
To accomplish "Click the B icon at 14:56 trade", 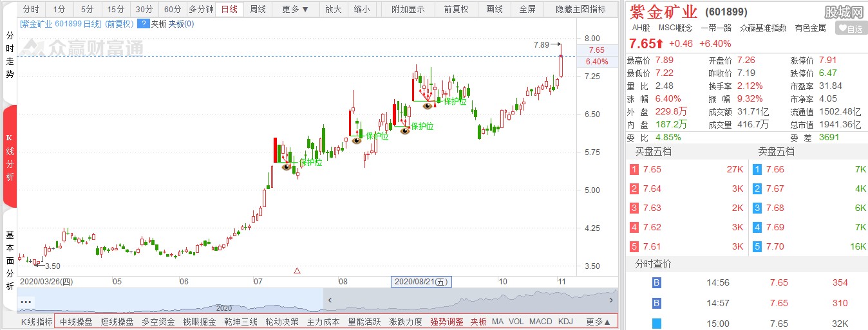I will 656,282.
